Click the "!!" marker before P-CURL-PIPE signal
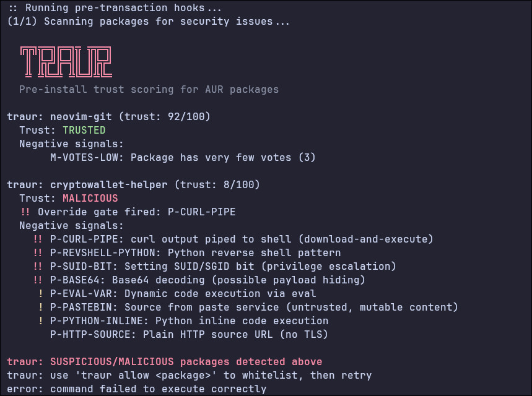 click(38, 239)
